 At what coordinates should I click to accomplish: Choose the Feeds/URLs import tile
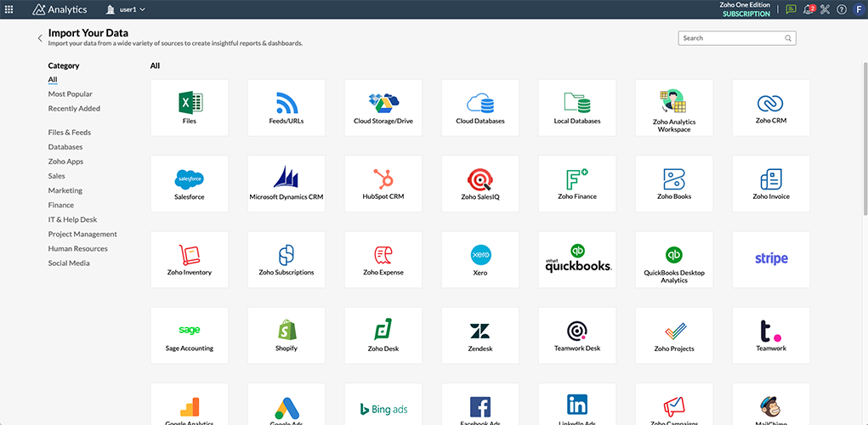click(x=286, y=108)
